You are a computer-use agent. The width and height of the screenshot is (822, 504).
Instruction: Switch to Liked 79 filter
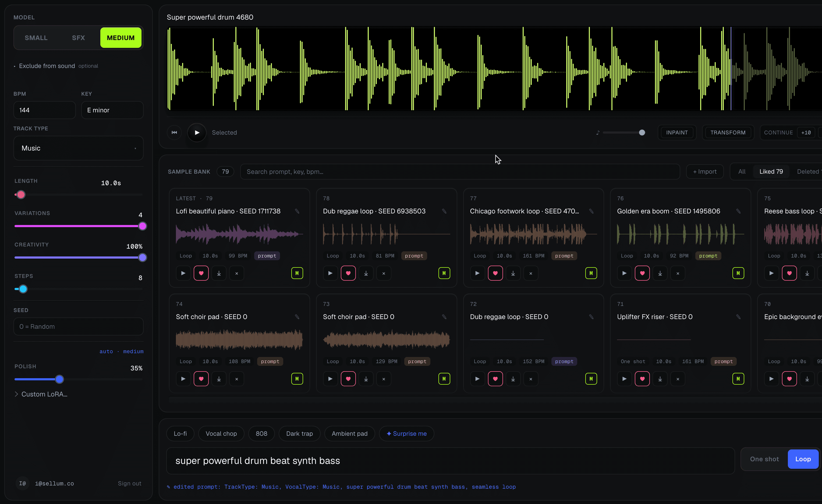click(x=771, y=172)
